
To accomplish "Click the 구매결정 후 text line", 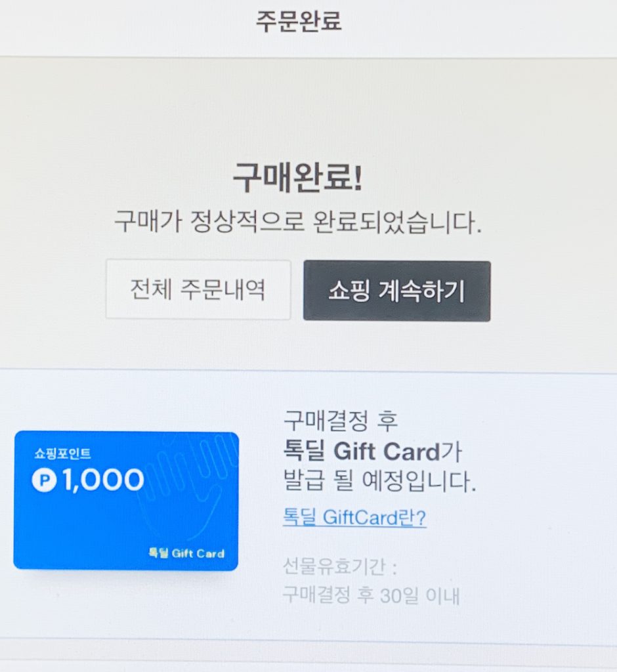I will 341,421.
